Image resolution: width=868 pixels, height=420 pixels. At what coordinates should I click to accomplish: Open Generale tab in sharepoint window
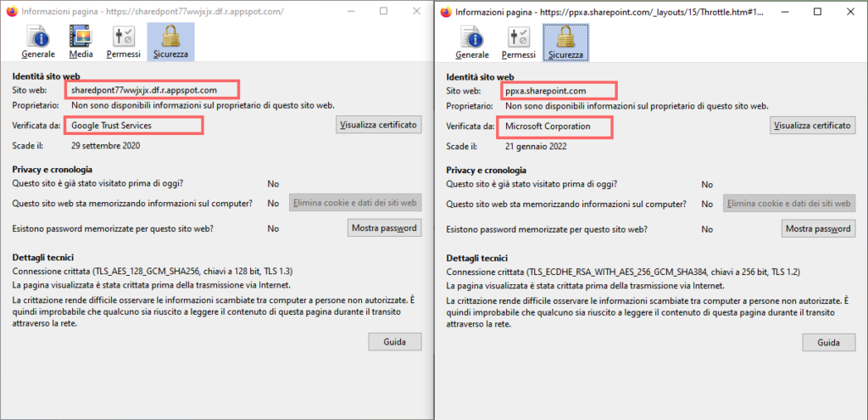click(x=472, y=42)
